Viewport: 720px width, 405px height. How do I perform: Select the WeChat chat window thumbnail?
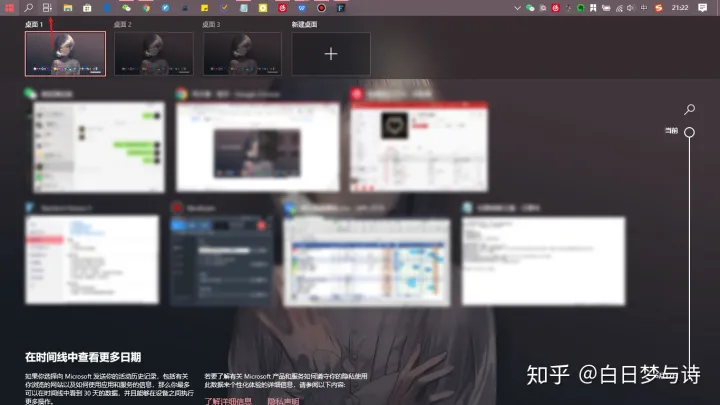click(x=99, y=147)
